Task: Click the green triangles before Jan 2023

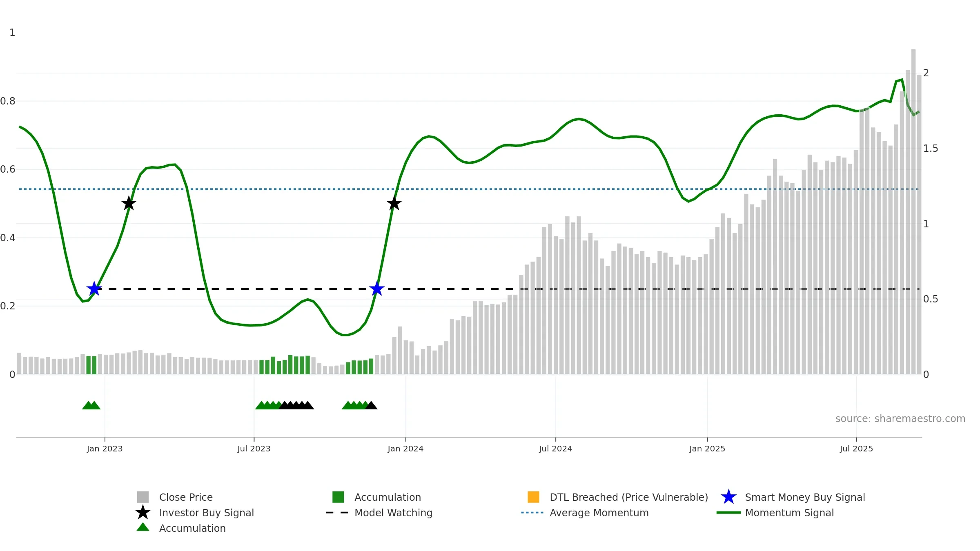Action: click(x=91, y=405)
